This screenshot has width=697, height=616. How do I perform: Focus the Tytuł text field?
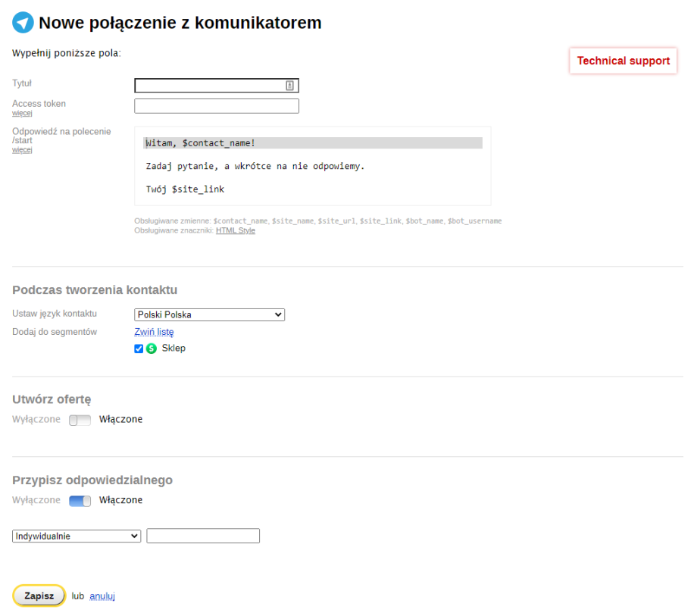pyautogui.click(x=208, y=86)
